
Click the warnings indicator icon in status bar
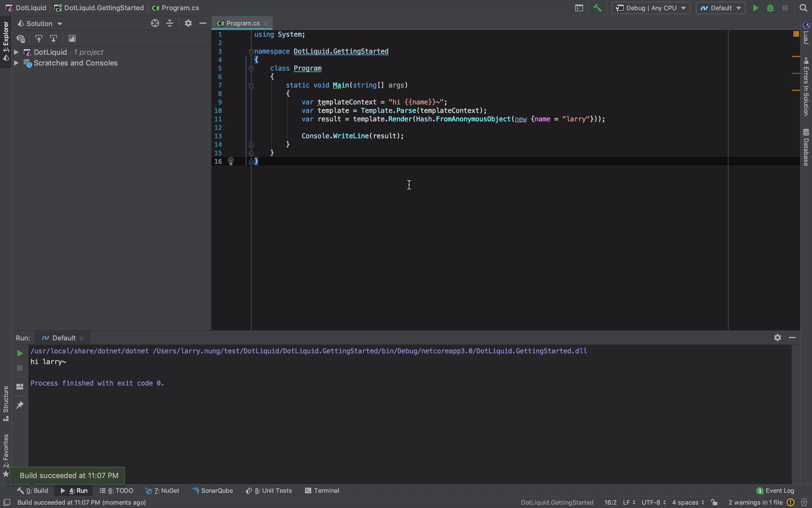coord(791,502)
